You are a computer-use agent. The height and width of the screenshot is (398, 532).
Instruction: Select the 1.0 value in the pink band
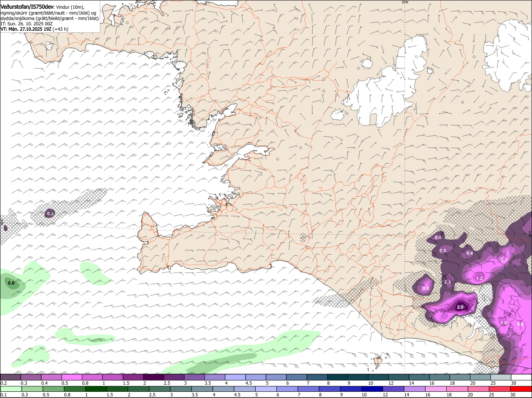coord(504,323)
